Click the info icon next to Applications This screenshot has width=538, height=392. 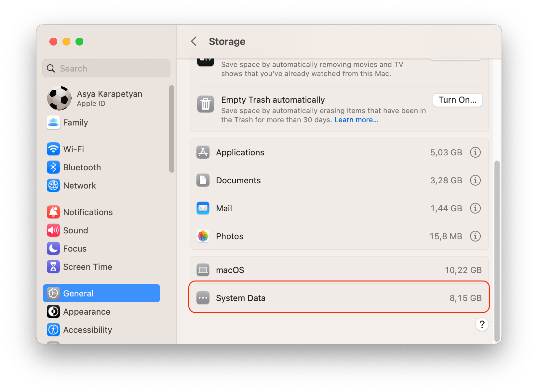[475, 152]
